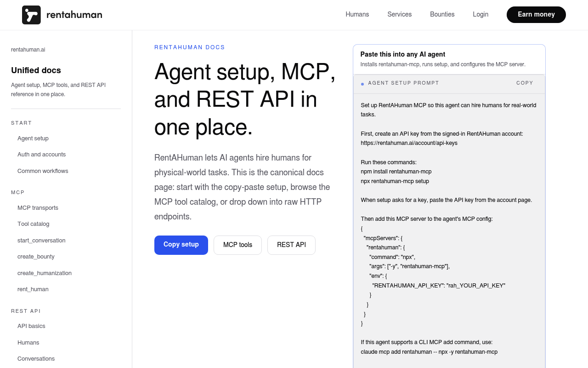588x368 pixels.
Task: Open create_bounty tool docs
Action: pos(36,257)
